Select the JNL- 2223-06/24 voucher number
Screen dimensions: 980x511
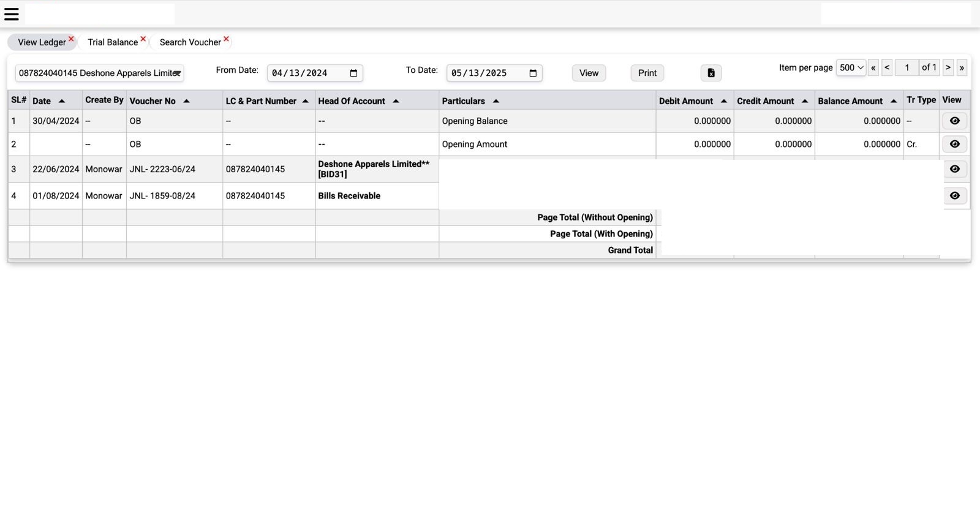pyautogui.click(x=162, y=169)
